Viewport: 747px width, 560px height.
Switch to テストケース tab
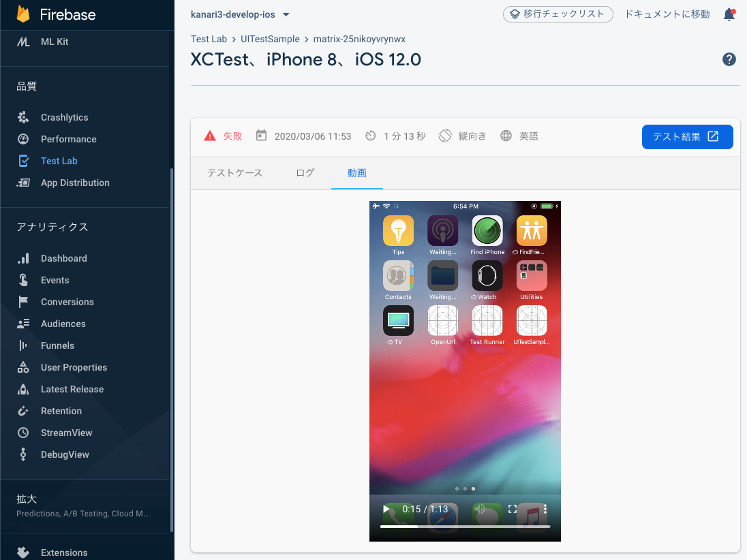[235, 173]
